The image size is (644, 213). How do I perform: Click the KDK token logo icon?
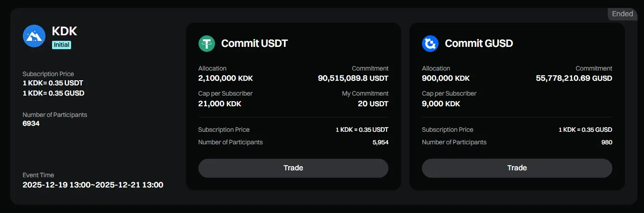point(34,36)
